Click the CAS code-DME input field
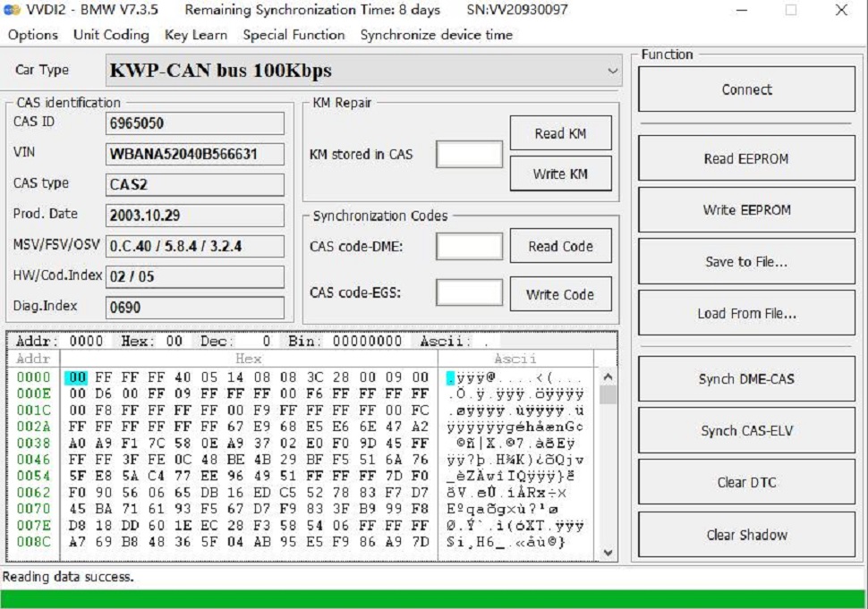 [x=469, y=247]
